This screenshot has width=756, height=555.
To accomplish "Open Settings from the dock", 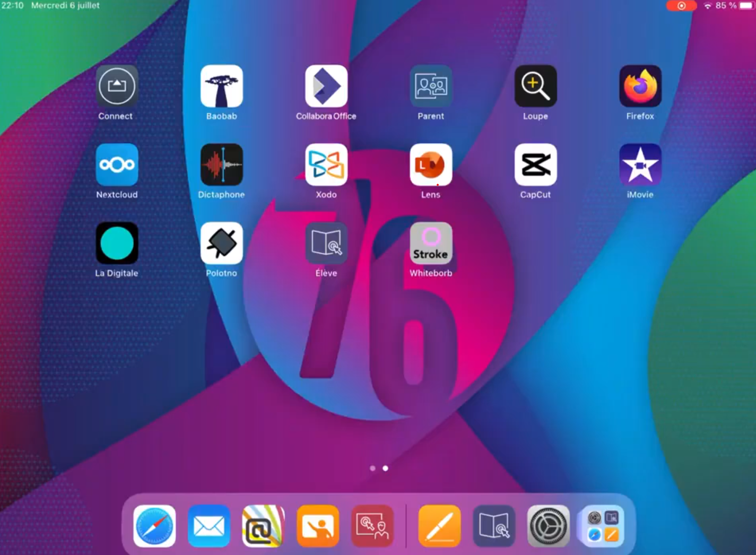I will pos(548,526).
